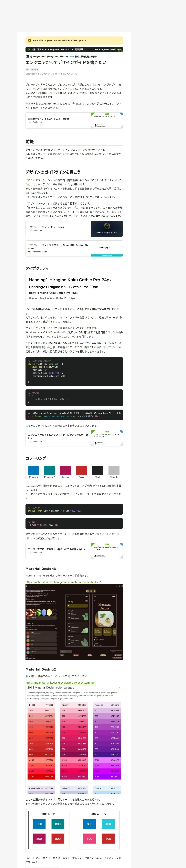Click the Flutter TextStyle heading1 code block
Screen dimensions: 186x868
(x=74, y=371)
